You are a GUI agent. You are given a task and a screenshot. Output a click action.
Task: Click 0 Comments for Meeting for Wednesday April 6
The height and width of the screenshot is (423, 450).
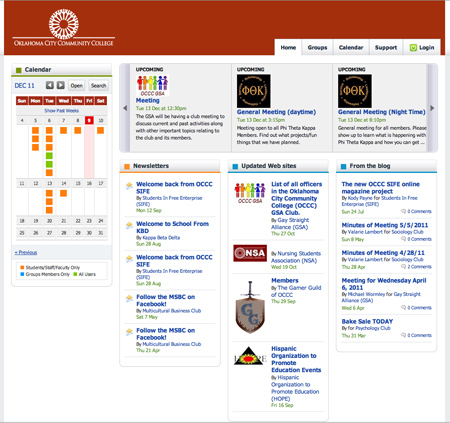tap(419, 308)
